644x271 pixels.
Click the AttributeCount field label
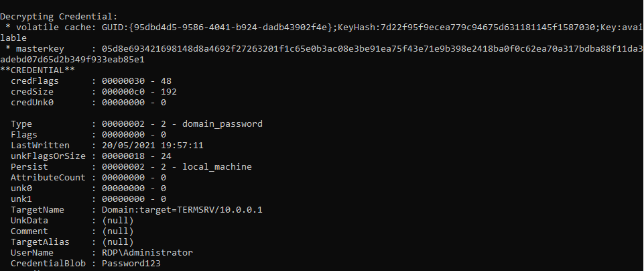pos(47,177)
